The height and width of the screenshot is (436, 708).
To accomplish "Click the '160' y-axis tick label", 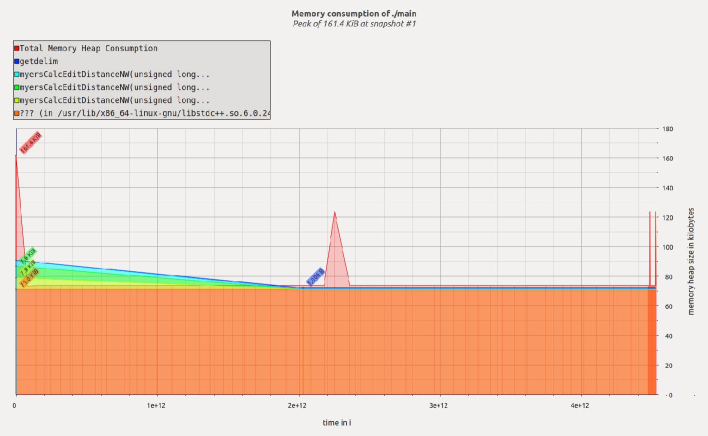I will (x=668, y=158).
